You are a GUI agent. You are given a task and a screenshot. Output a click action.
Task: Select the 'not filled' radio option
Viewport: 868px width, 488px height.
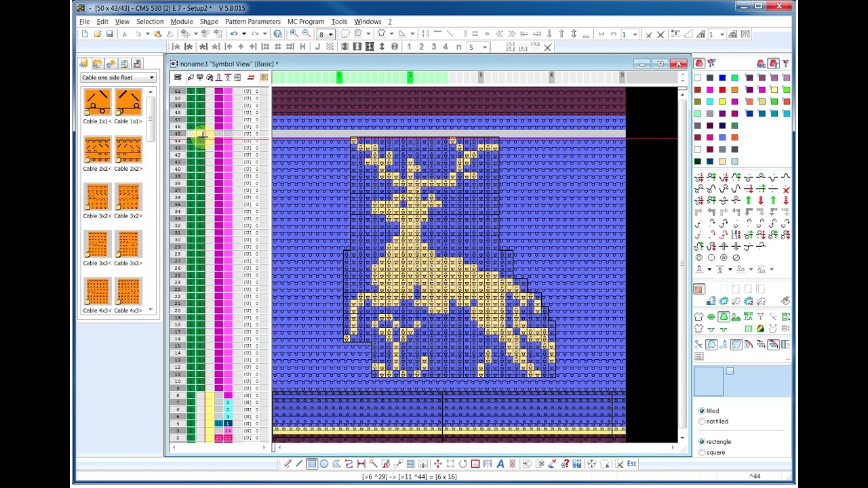coord(702,422)
